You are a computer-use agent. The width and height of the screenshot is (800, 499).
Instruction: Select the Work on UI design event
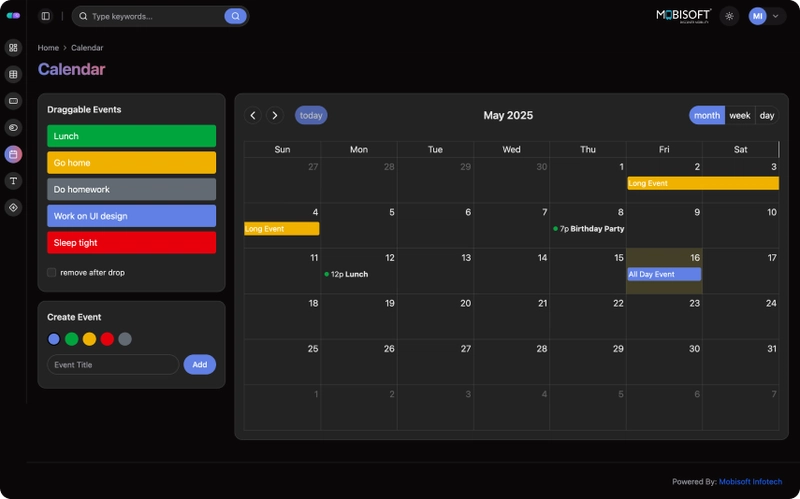tap(132, 216)
